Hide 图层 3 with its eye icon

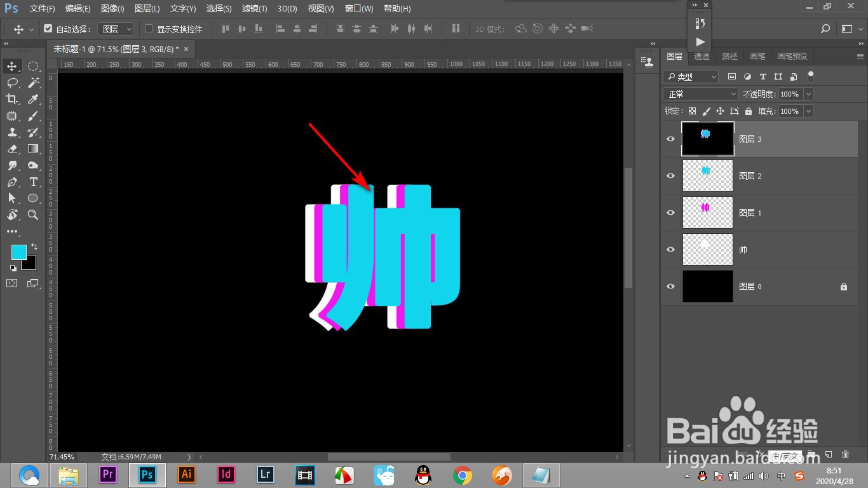point(670,139)
